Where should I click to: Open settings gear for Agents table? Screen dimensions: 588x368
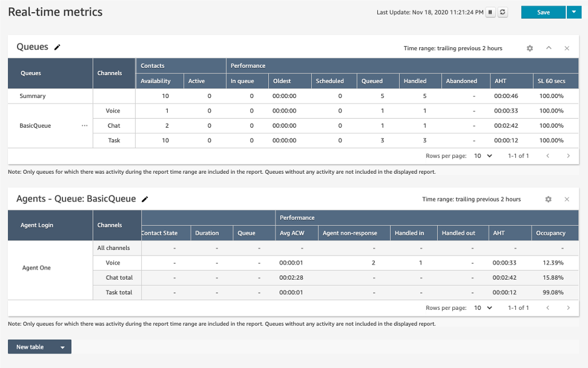pos(548,199)
